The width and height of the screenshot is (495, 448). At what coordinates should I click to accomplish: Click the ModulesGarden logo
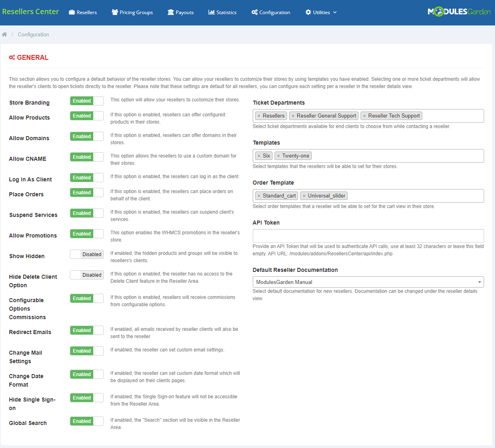(x=459, y=12)
